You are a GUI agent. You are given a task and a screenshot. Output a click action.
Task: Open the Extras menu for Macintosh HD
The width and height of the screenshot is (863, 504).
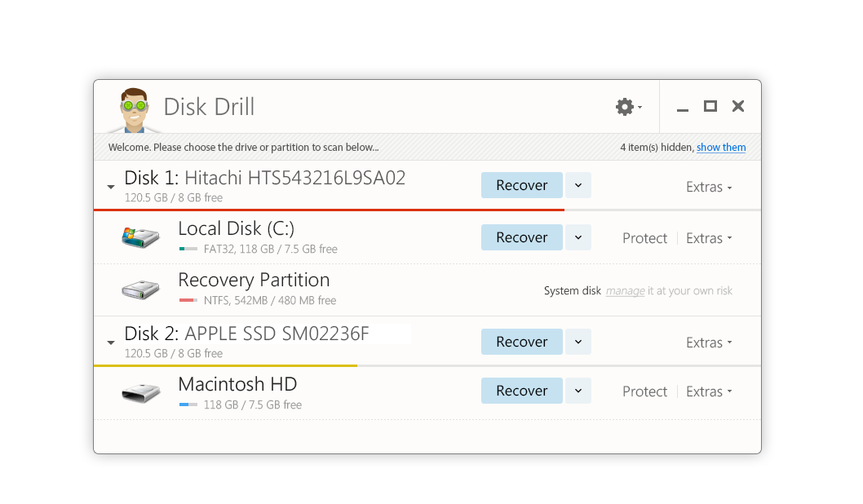pos(708,391)
